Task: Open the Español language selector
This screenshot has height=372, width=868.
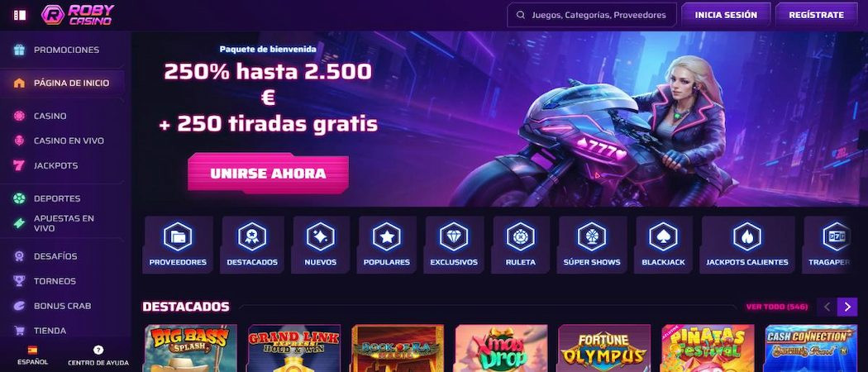Action: (x=33, y=355)
